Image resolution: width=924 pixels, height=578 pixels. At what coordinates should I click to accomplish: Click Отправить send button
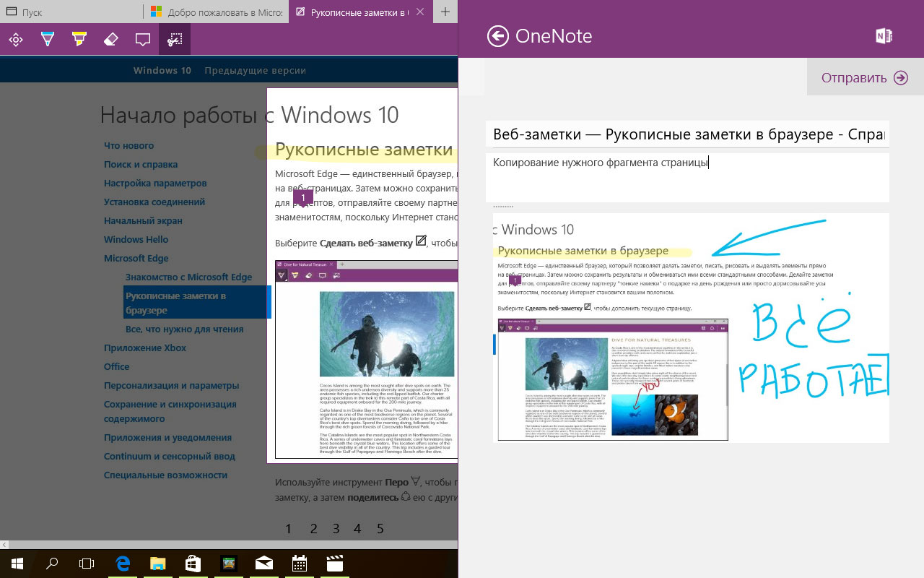coord(865,78)
